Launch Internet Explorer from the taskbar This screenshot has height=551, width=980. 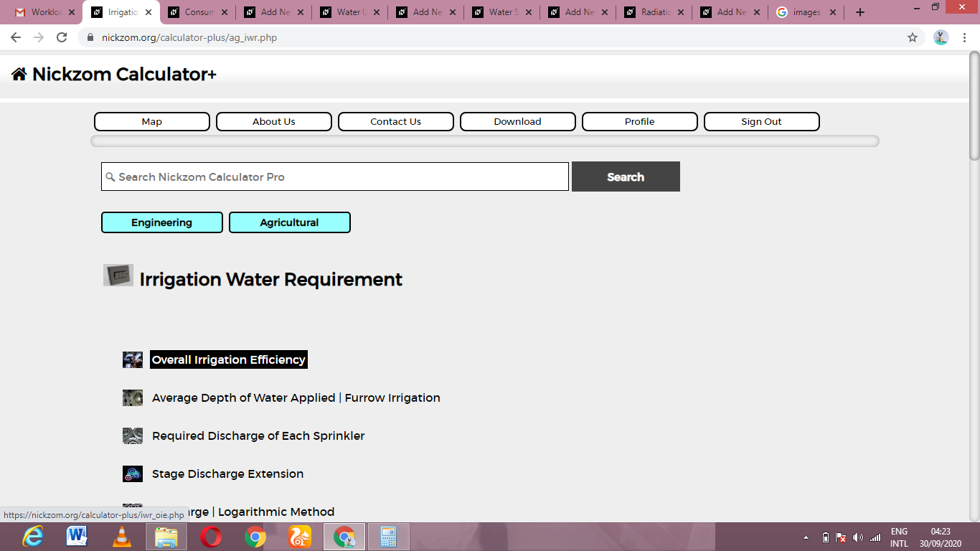pyautogui.click(x=33, y=537)
